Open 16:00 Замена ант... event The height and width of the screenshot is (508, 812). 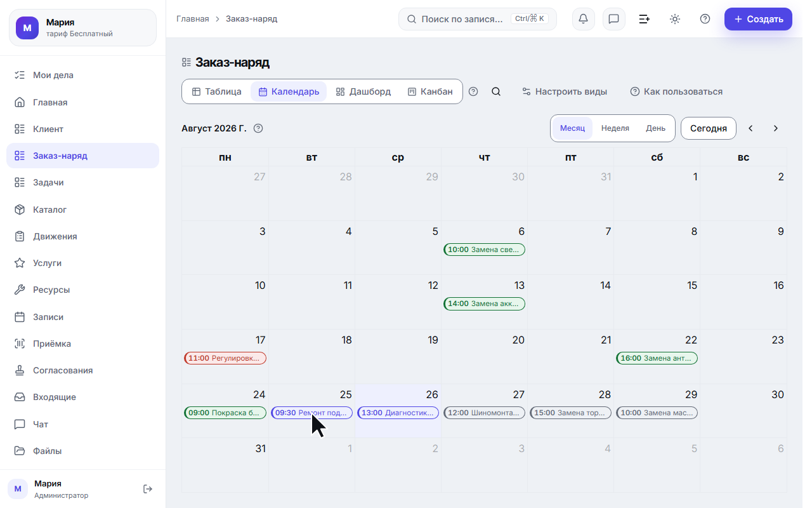(x=657, y=358)
